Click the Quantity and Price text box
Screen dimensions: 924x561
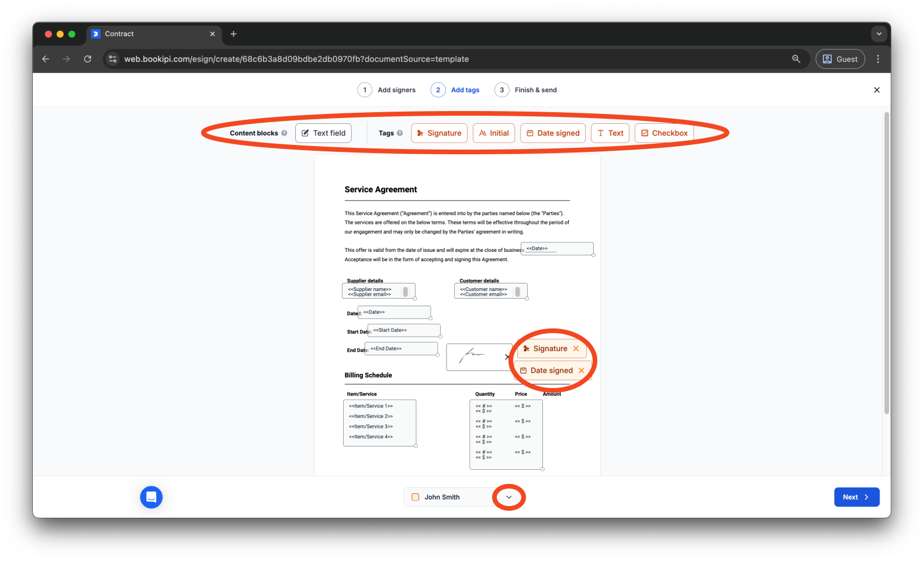[506, 435]
